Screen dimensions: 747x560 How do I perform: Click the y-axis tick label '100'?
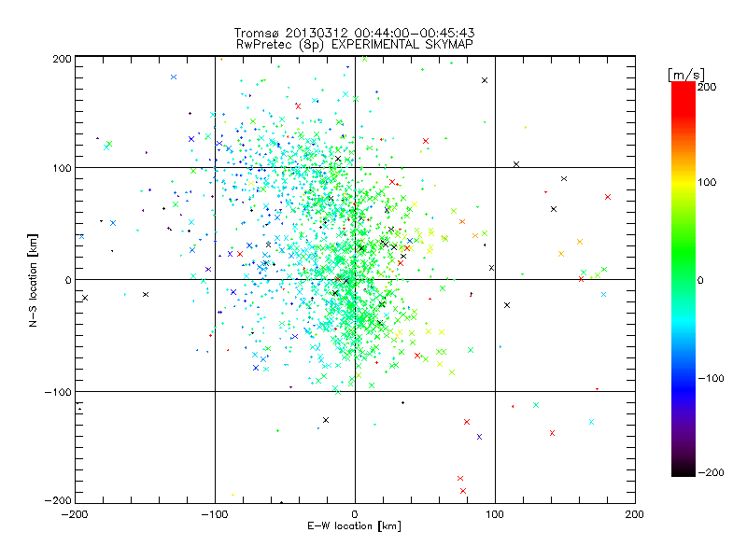click(x=62, y=168)
